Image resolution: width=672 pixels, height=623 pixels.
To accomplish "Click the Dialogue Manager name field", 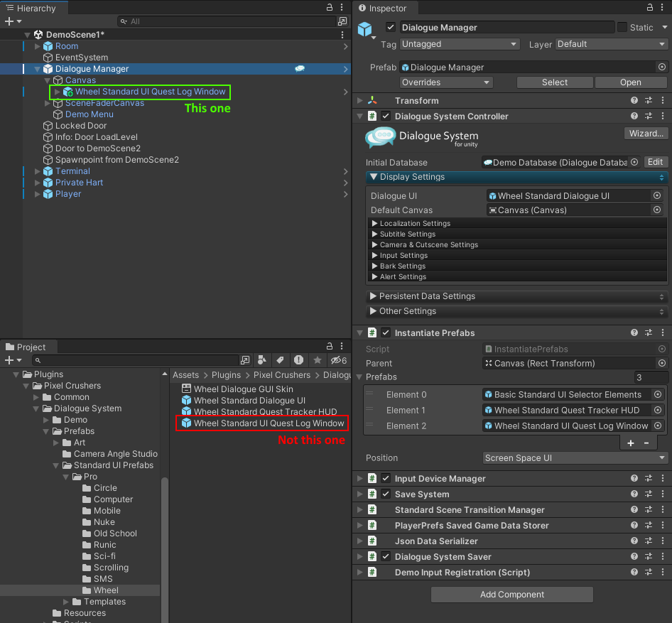I will pos(507,28).
